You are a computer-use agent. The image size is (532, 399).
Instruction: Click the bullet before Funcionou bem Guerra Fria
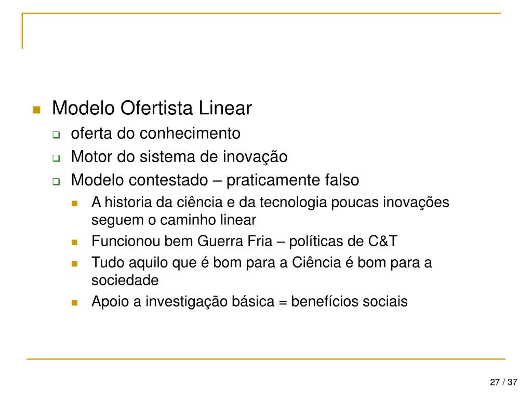[75, 243]
